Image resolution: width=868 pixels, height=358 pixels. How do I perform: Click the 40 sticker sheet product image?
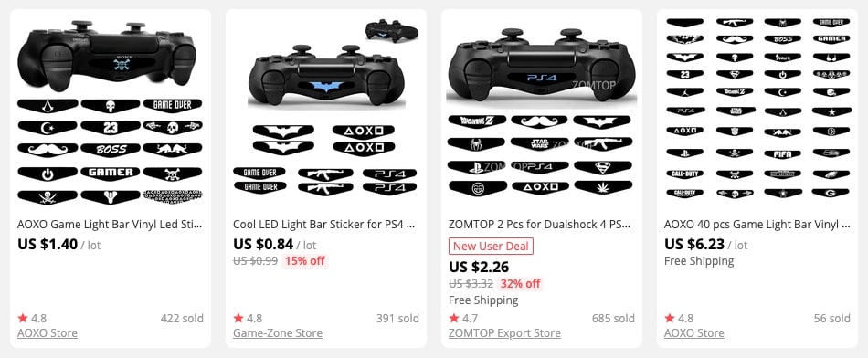(x=757, y=109)
